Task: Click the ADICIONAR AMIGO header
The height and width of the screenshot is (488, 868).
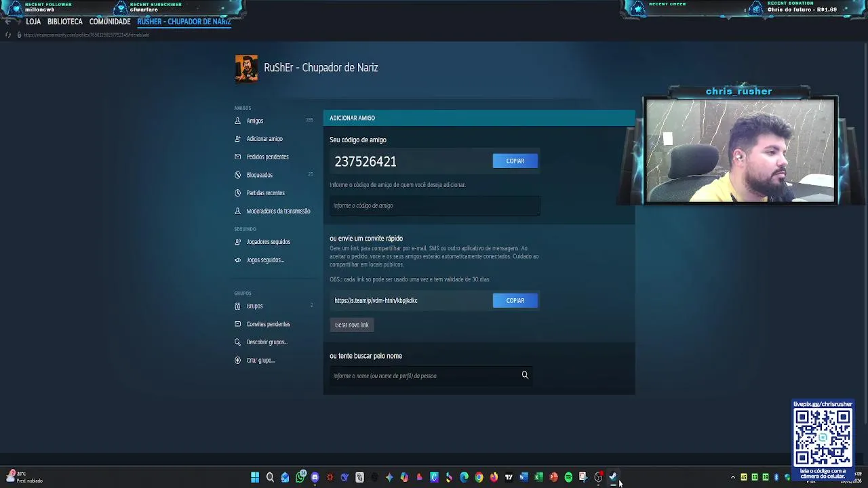Action: tap(352, 118)
